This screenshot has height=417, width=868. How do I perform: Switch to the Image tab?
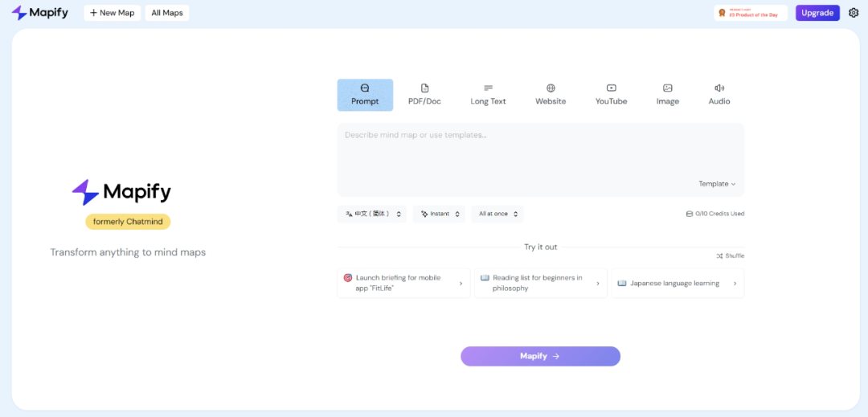(x=668, y=95)
